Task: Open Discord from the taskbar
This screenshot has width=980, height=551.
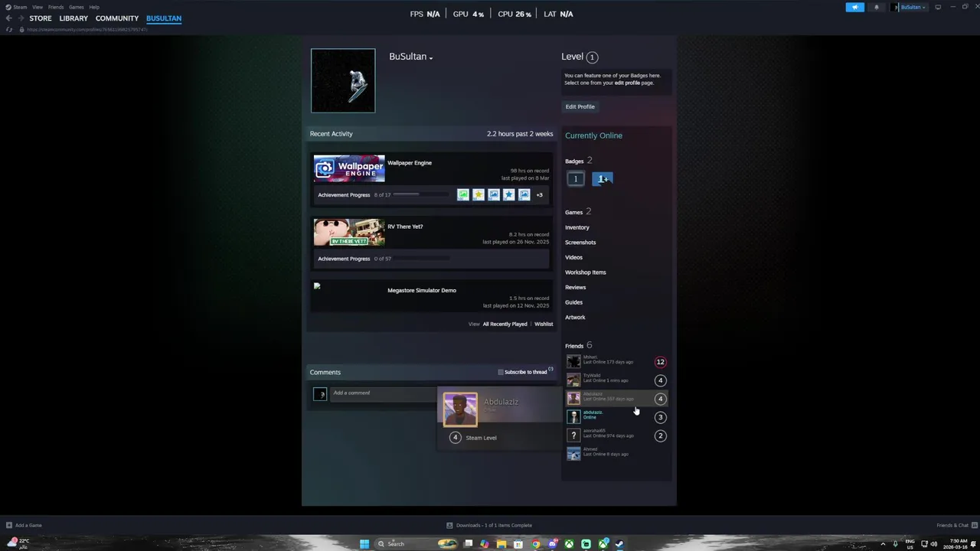Action: [552, 543]
